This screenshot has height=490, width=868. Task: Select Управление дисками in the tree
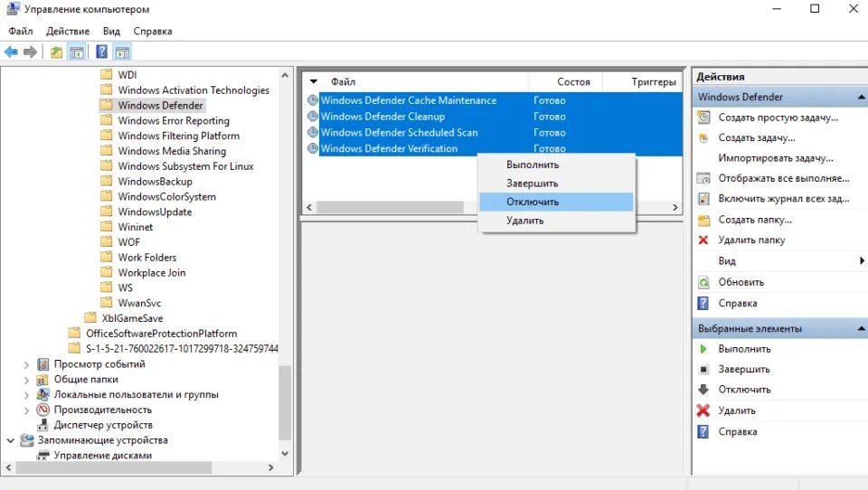pyautogui.click(x=102, y=456)
